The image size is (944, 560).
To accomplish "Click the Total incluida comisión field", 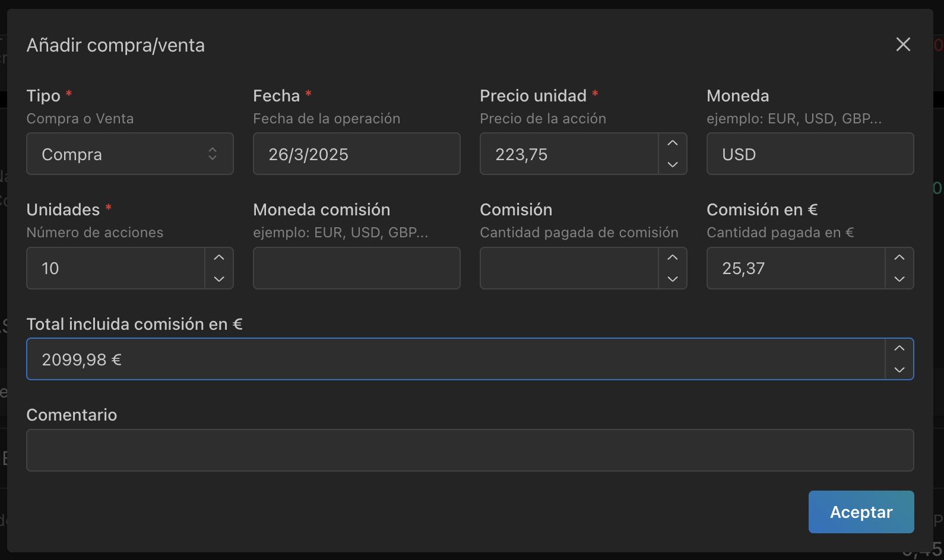I will (455, 359).
